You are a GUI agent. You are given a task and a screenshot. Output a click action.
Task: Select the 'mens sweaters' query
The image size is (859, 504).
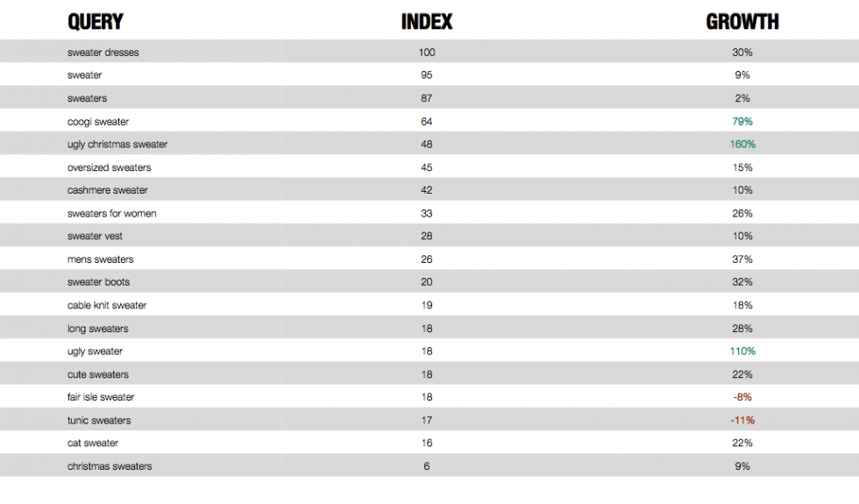point(100,259)
